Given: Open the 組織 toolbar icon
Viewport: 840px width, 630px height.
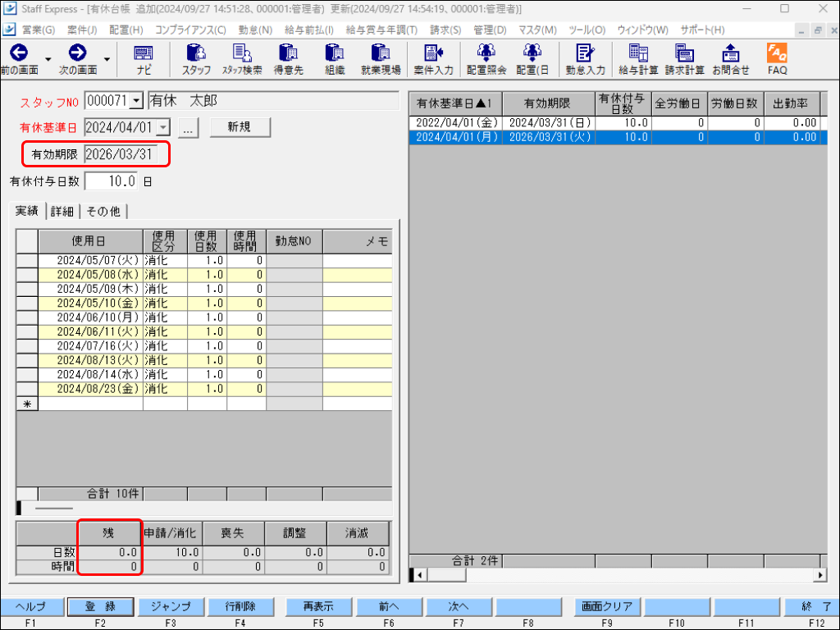Looking at the screenshot, I should pos(335,59).
